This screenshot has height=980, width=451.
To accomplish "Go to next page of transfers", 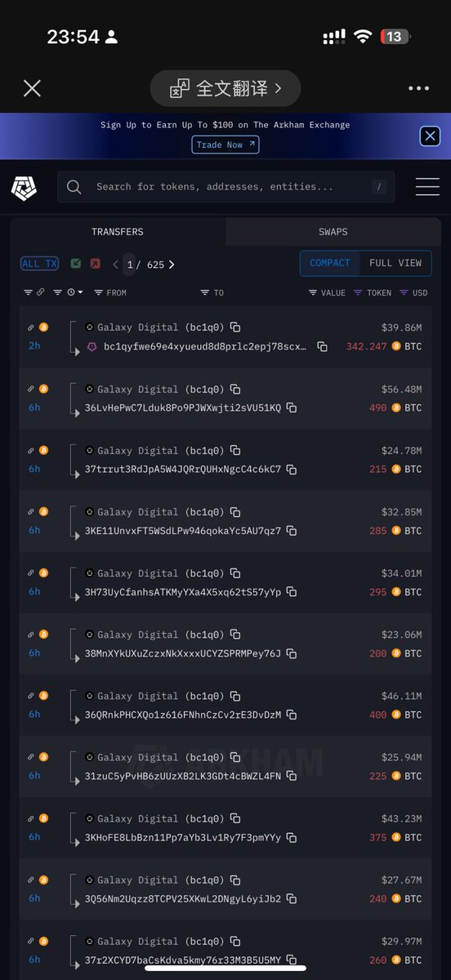I will (172, 265).
